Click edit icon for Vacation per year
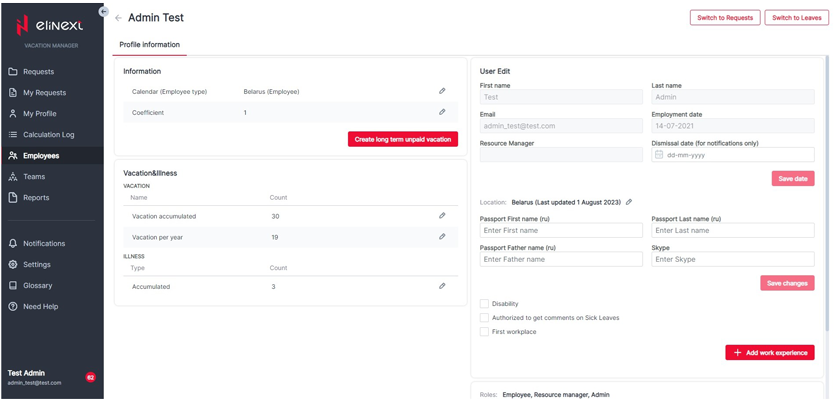834x401 pixels. click(442, 237)
